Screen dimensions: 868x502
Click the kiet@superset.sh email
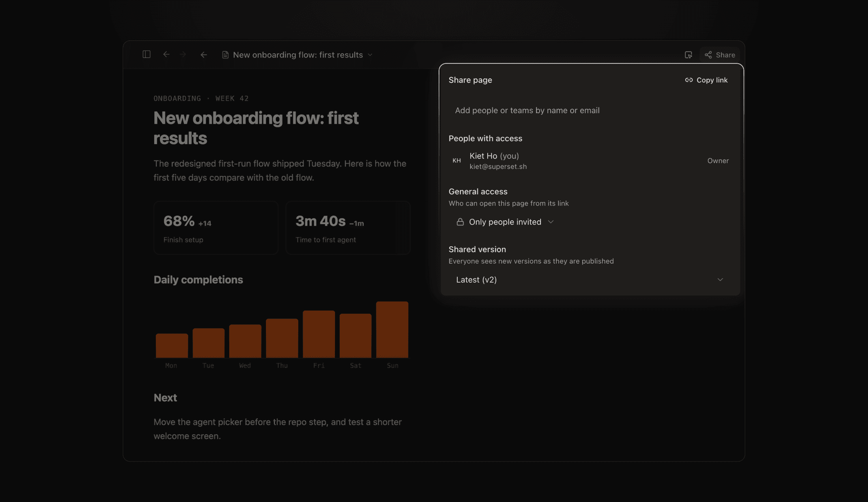pyautogui.click(x=498, y=167)
